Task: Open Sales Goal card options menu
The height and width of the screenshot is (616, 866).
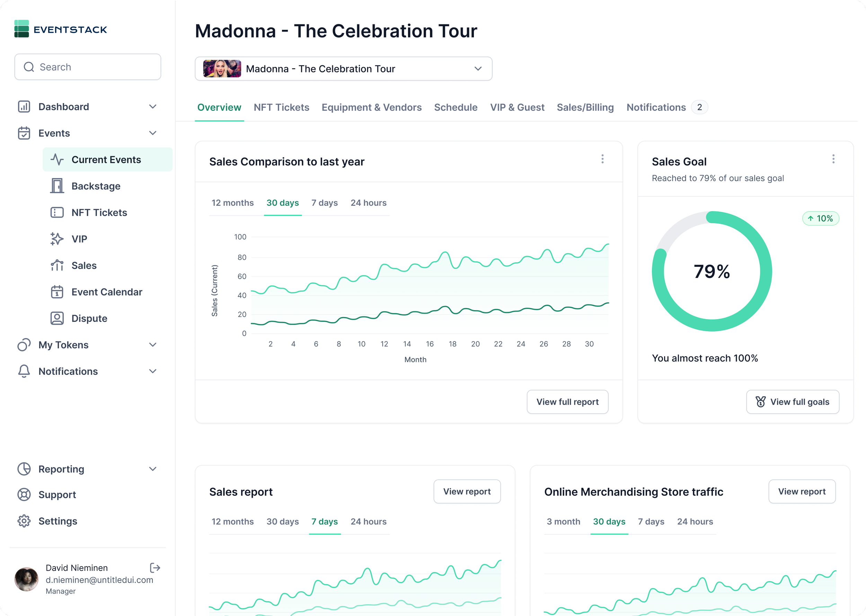Action: [x=833, y=159]
